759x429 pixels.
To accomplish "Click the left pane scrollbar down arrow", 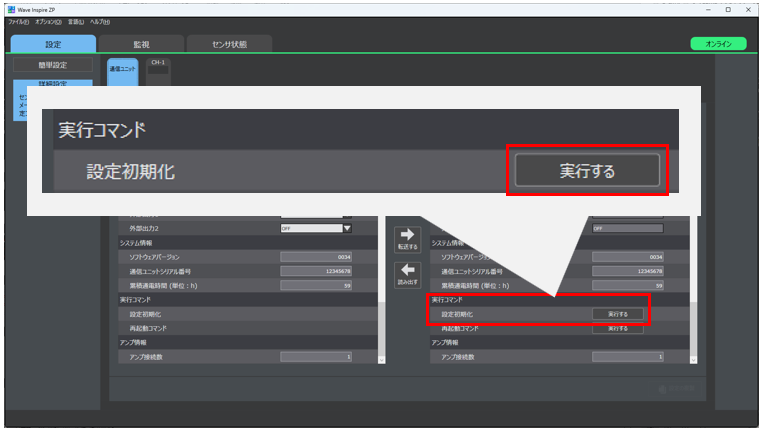I will (x=381, y=360).
